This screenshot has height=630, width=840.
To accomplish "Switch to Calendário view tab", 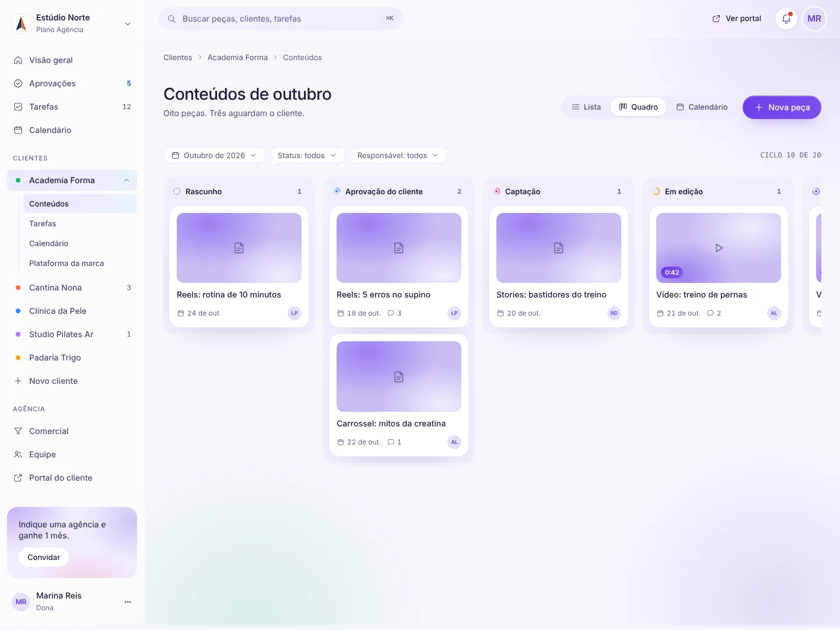I will [x=702, y=107].
